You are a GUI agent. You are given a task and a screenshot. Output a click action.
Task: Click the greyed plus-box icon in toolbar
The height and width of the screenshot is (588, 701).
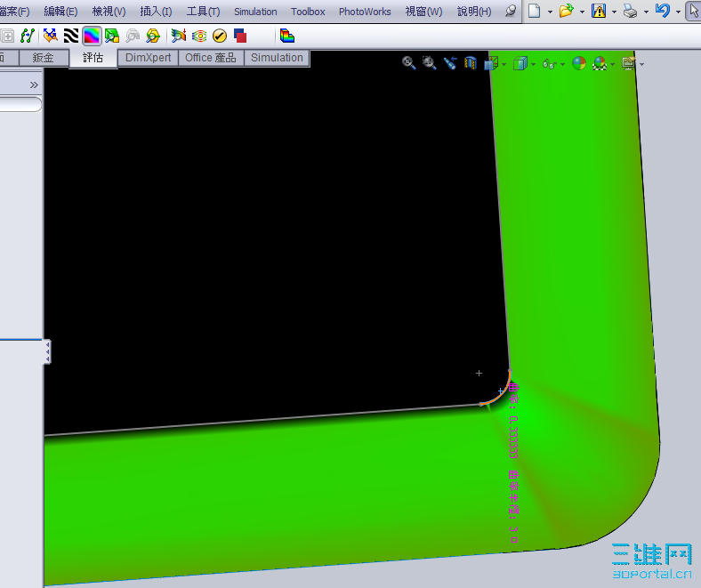point(7,36)
